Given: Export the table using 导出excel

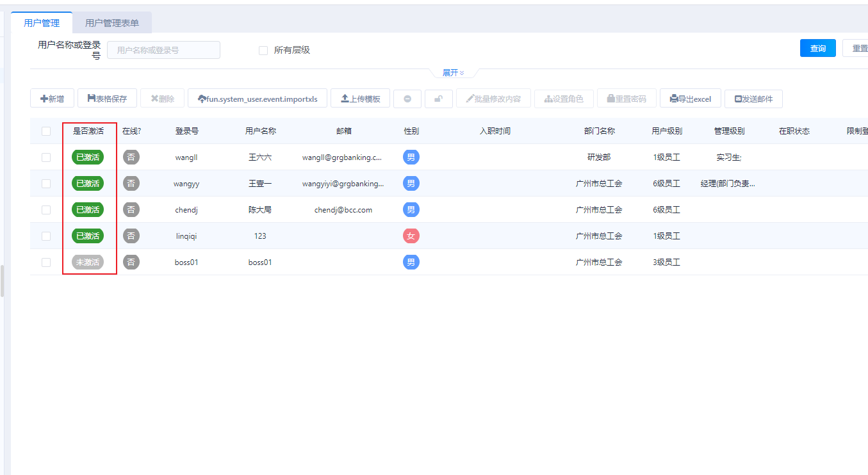Looking at the screenshot, I should (x=691, y=99).
